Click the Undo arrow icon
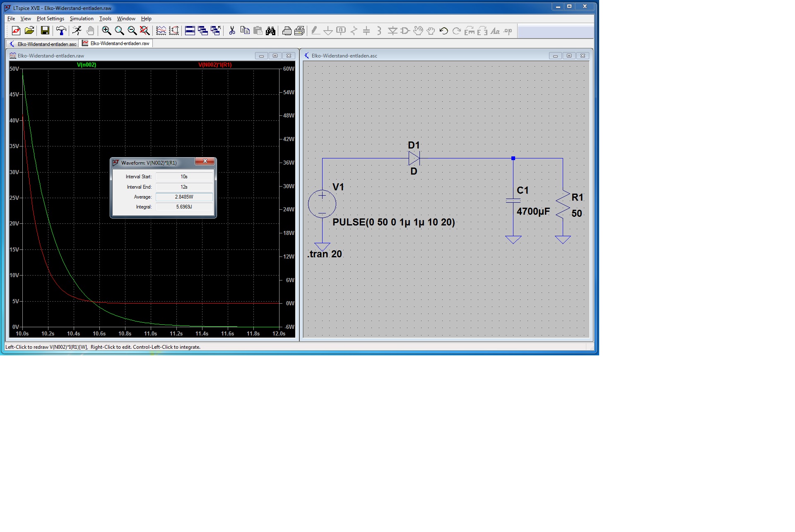Screen dimensions: 795x532 [443, 31]
